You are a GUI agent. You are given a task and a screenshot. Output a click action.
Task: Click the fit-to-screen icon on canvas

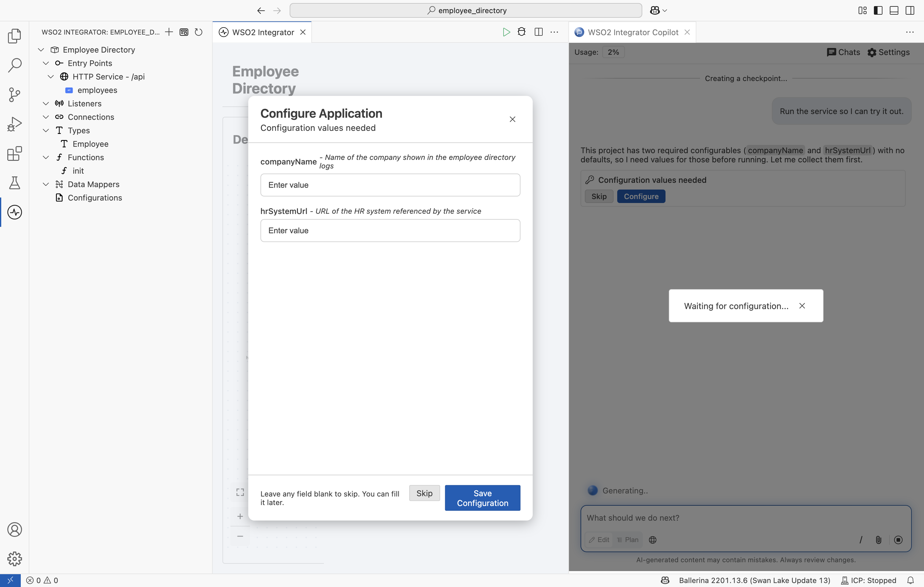[x=240, y=492]
